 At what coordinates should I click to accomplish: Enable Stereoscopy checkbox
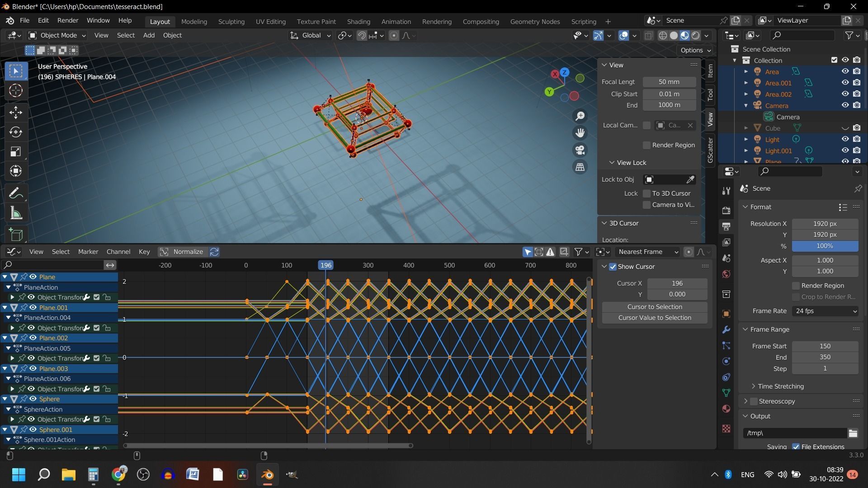754,401
